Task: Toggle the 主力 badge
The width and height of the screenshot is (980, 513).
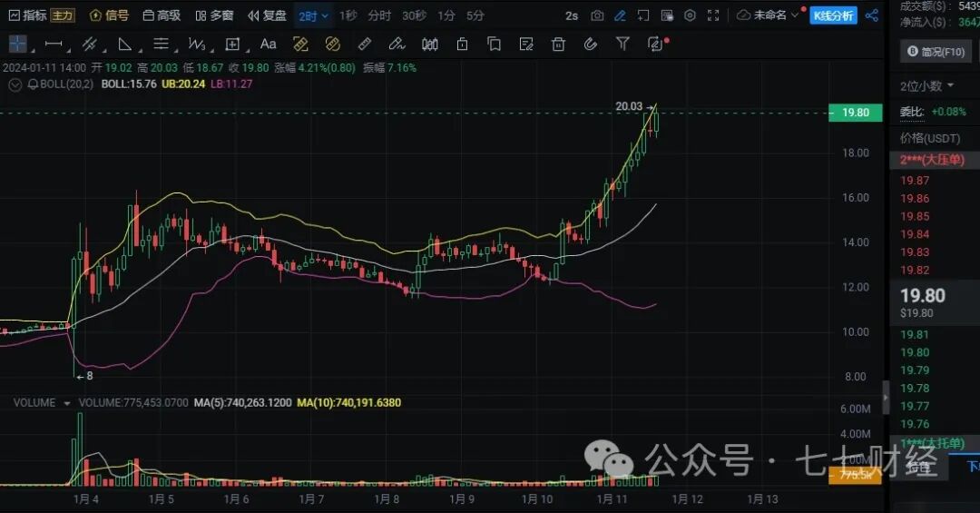Action: [x=63, y=15]
